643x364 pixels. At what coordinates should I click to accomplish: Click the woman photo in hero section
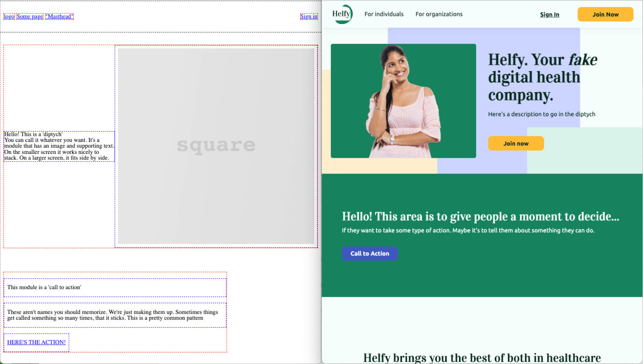pos(403,101)
